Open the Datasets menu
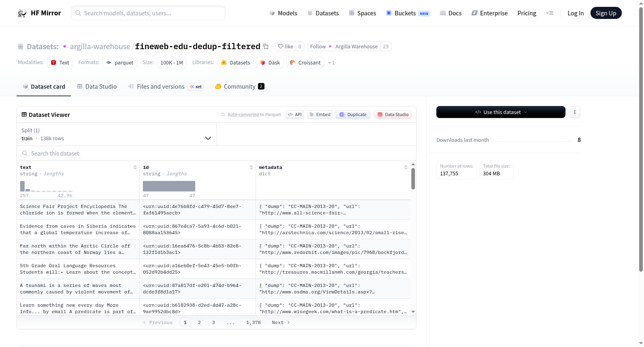644x347 pixels. (x=323, y=13)
